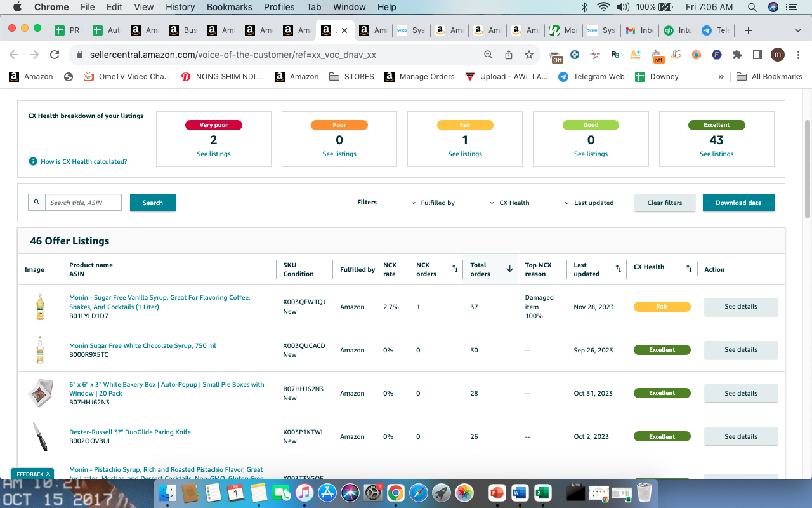The image size is (812, 508).
Task: Click the A+ Scout extension icon
Action: point(636,55)
